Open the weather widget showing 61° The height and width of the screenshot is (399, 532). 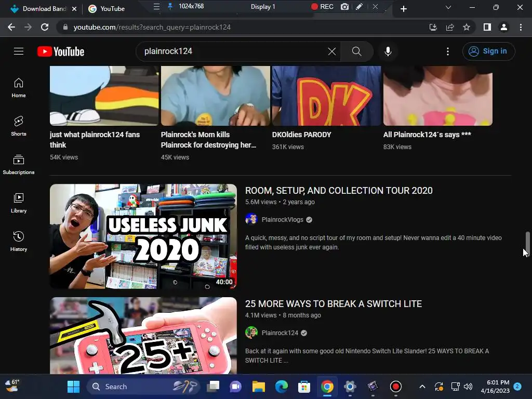12,386
